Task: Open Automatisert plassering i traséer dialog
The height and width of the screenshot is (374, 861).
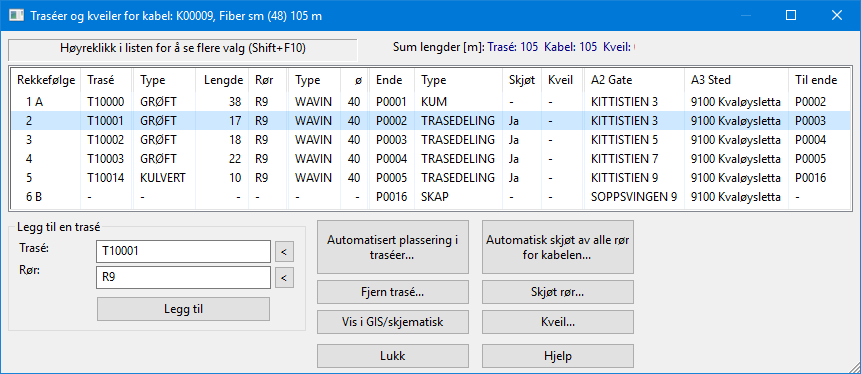Action: click(x=393, y=247)
